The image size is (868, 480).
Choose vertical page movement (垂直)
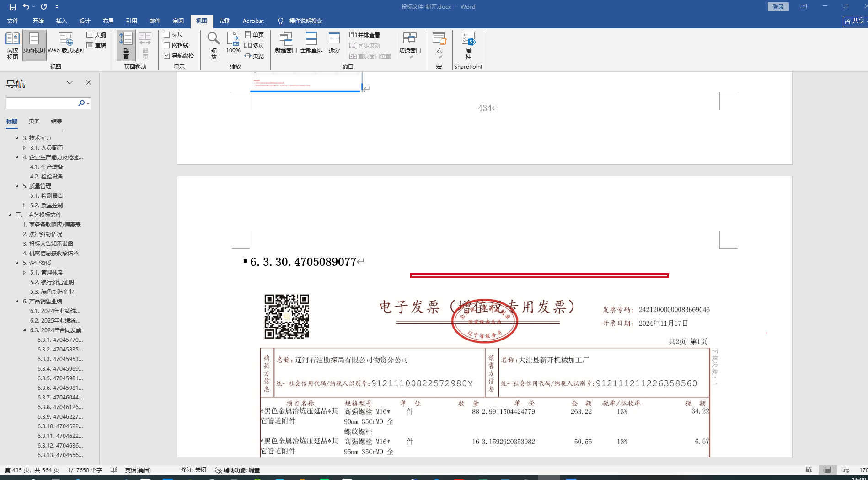[x=126, y=46]
